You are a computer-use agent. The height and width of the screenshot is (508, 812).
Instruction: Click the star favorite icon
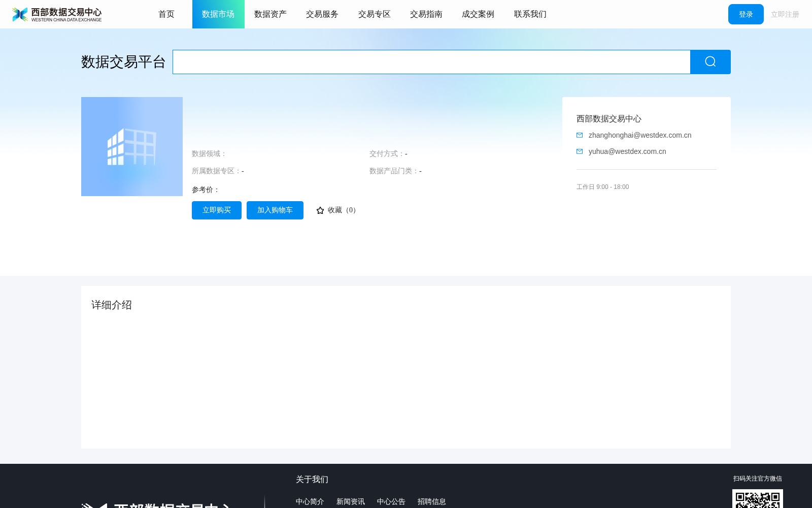click(x=320, y=210)
